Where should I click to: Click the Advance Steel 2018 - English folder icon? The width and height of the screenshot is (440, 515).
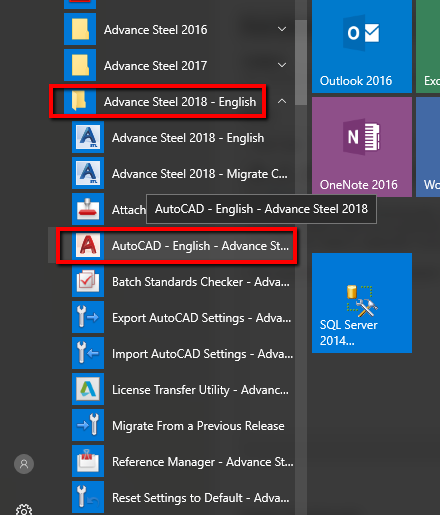[x=80, y=101]
